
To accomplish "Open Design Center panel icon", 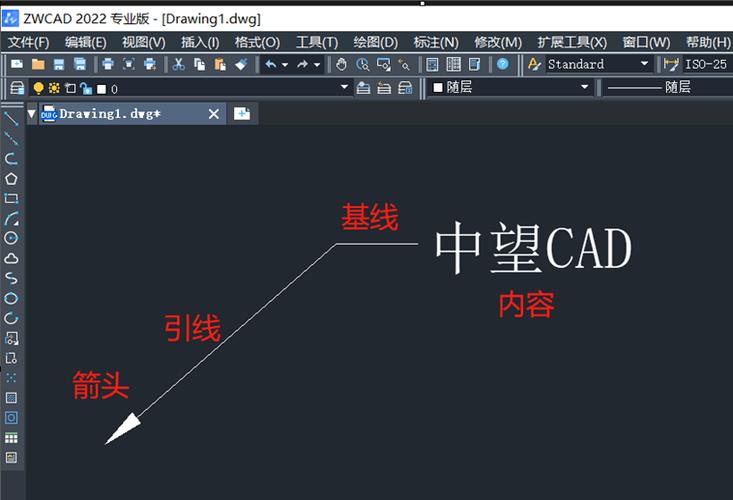I will [x=453, y=64].
